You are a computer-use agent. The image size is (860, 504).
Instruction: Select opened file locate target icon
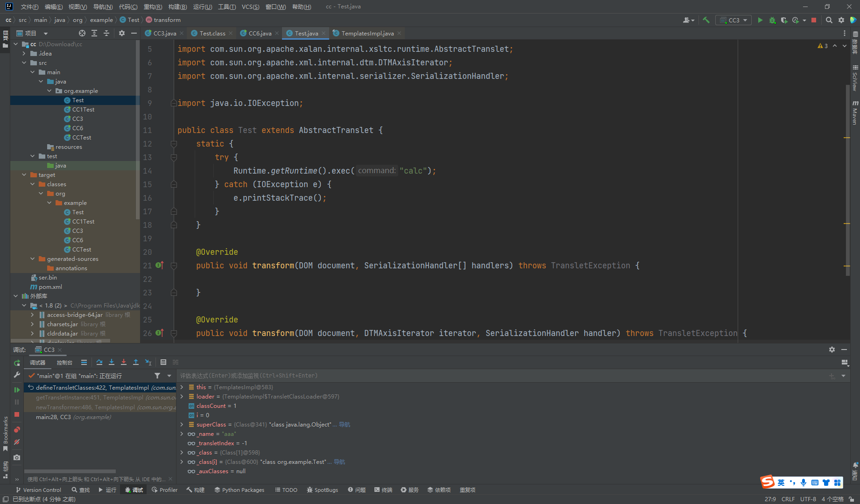coord(82,33)
